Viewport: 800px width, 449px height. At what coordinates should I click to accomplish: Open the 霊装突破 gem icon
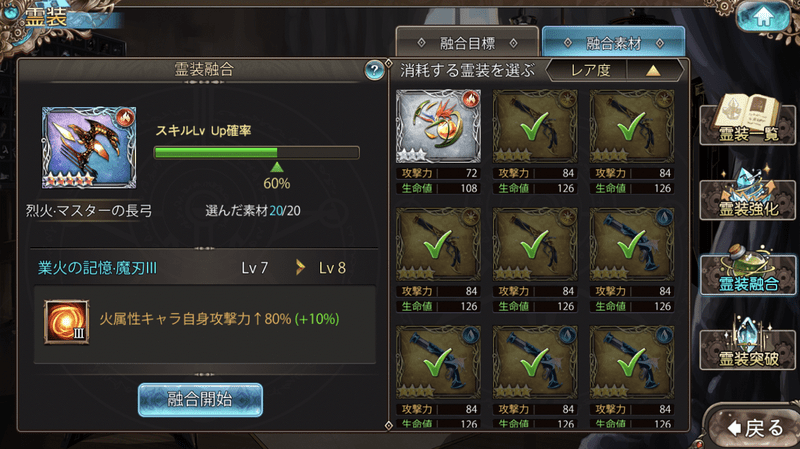747,344
